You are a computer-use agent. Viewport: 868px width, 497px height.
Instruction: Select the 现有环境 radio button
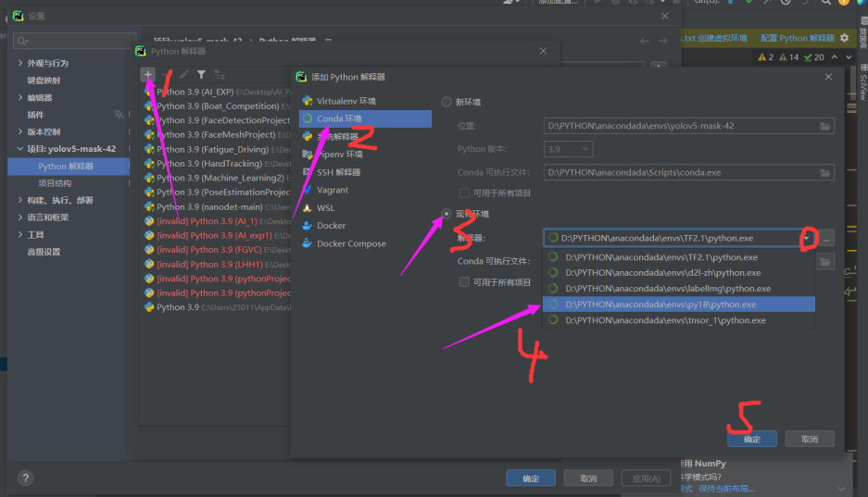pyautogui.click(x=447, y=214)
